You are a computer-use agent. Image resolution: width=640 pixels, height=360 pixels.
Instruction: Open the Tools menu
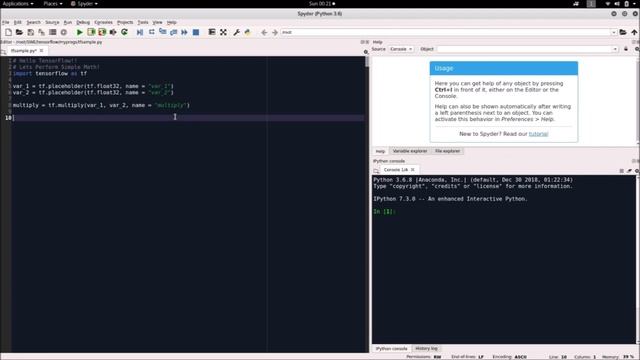click(x=143, y=22)
